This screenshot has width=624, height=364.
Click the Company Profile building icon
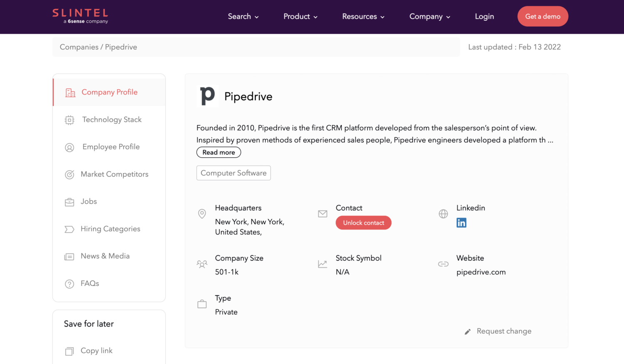coord(70,92)
